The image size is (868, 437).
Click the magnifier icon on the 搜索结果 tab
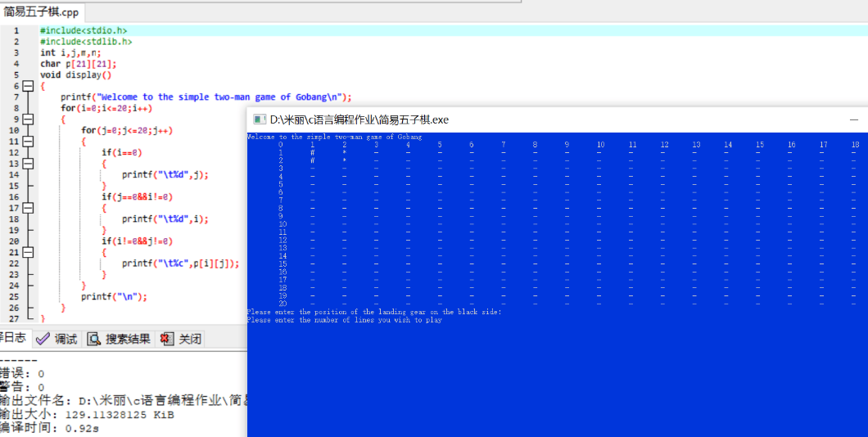pyautogui.click(x=94, y=339)
